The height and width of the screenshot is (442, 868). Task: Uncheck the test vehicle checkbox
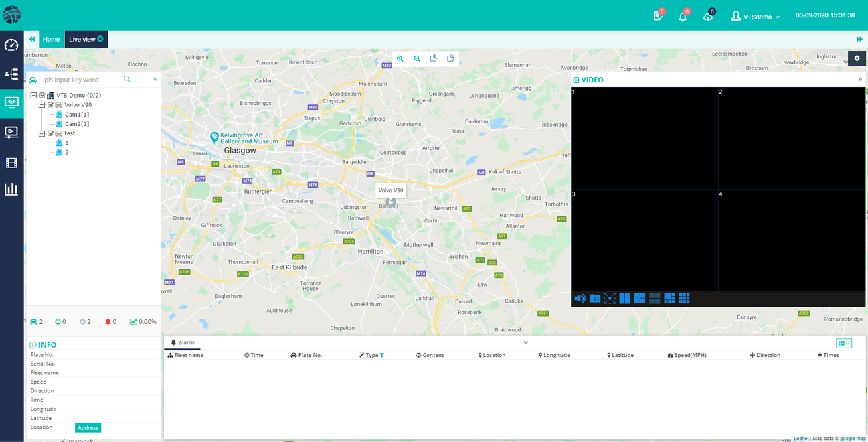tap(50, 133)
